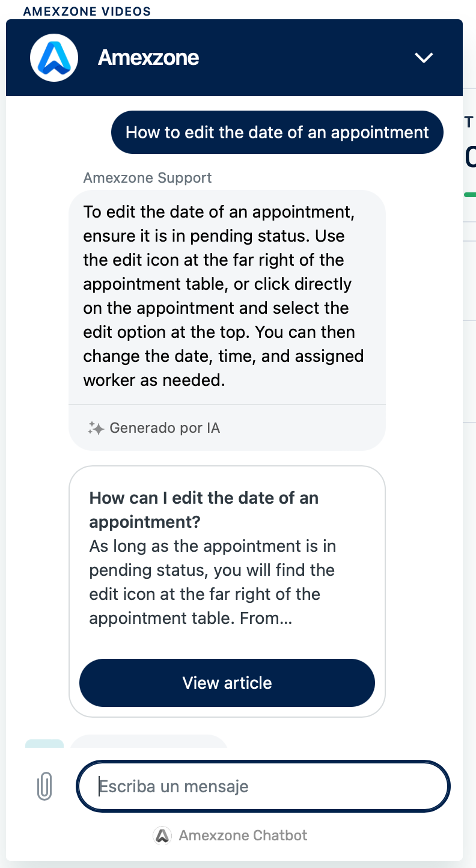Collapse the chat with the chevron arrow

424,58
